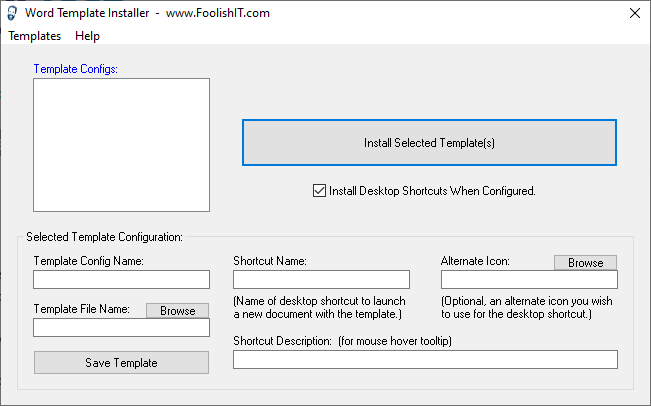Click the Install Desktop Shortcuts label text
Viewport: 651px width, 406px height.
(x=432, y=191)
